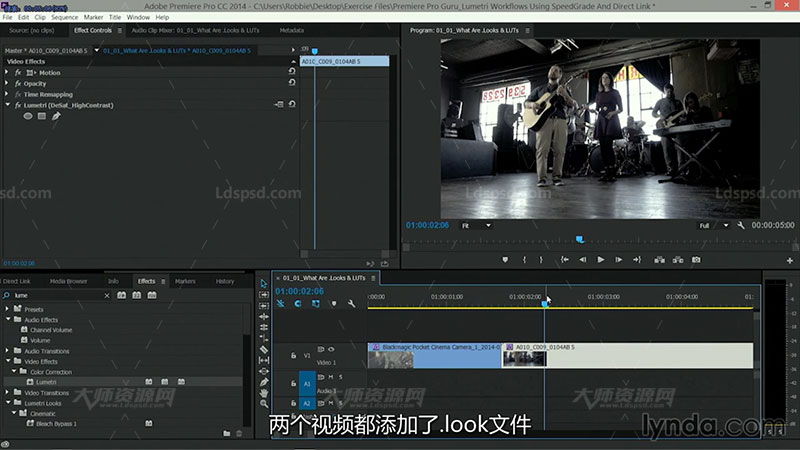Image resolution: width=800 pixels, height=450 pixels.
Task: Select the Selection tool arrow
Action: point(263,284)
